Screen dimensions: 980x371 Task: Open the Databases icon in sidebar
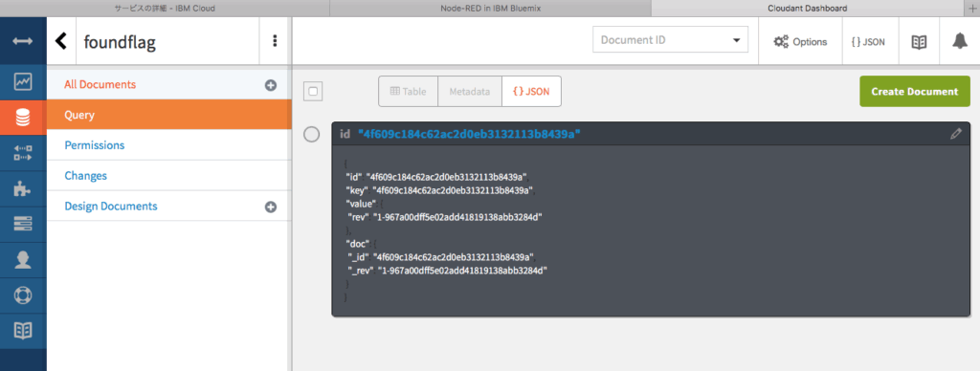pos(23,117)
